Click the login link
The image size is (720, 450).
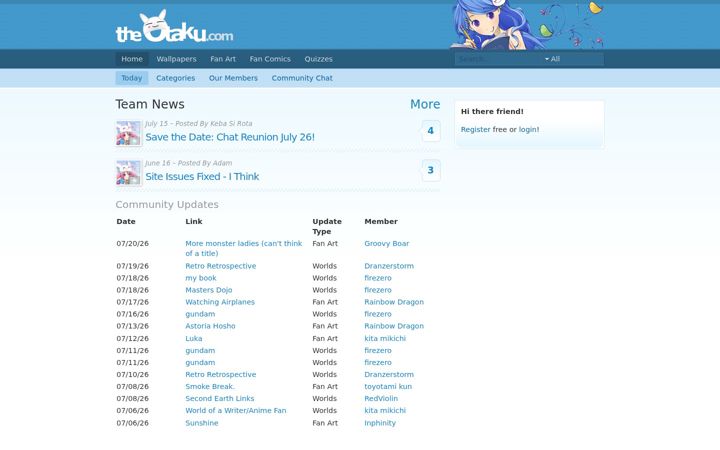point(528,129)
